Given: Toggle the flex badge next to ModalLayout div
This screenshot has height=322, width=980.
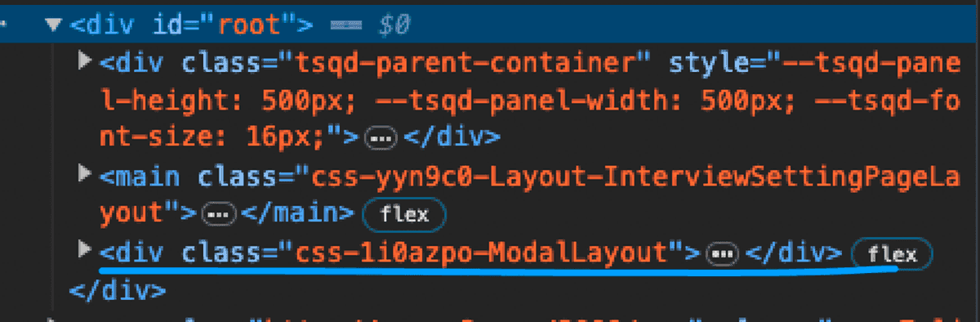Looking at the screenshot, I should pyautogui.click(x=891, y=254).
